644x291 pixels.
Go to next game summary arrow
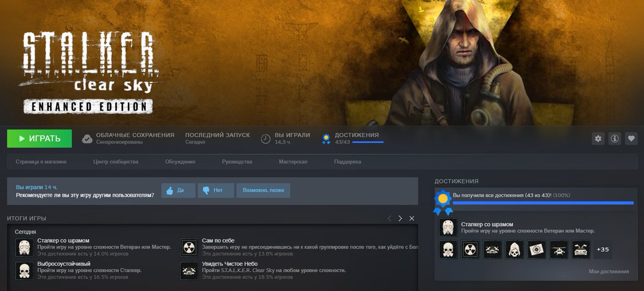pos(400,219)
